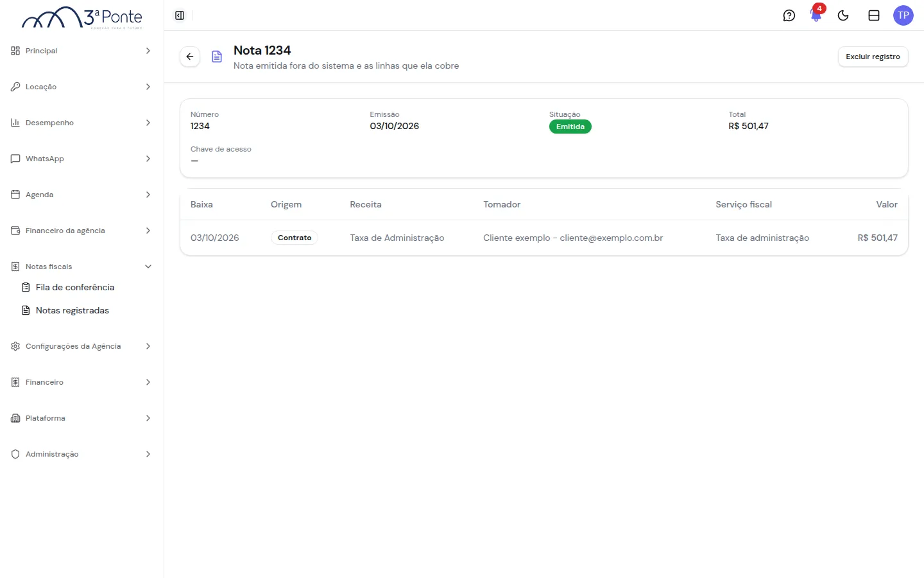Screen dimensions: 924x578
Task: Go back with the arrow button
Action: (190, 57)
